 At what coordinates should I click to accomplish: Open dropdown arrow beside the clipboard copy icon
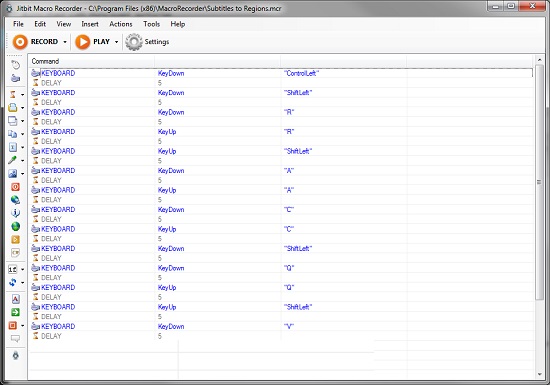click(22, 134)
